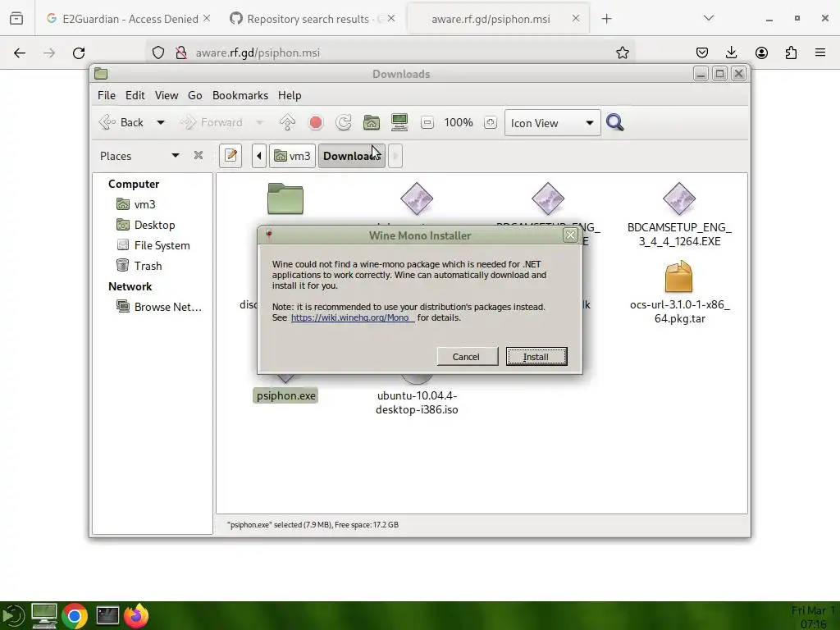Click the zoom in plus icon

[x=490, y=123]
